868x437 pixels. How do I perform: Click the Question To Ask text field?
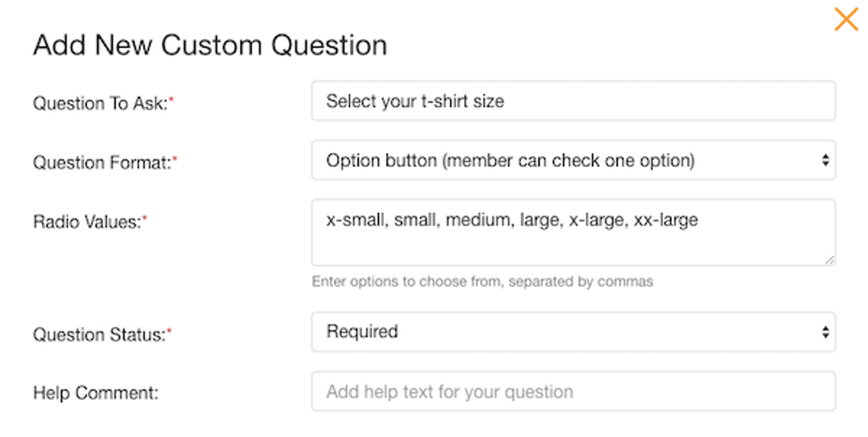point(573,101)
